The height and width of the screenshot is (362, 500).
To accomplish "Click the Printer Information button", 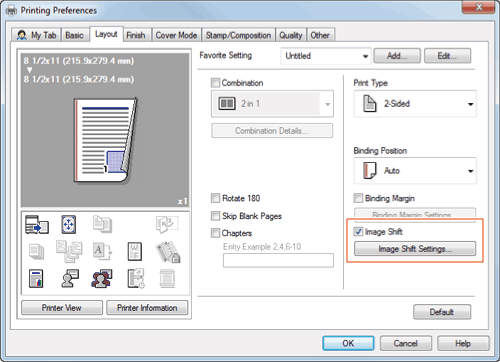I will [147, 308].
